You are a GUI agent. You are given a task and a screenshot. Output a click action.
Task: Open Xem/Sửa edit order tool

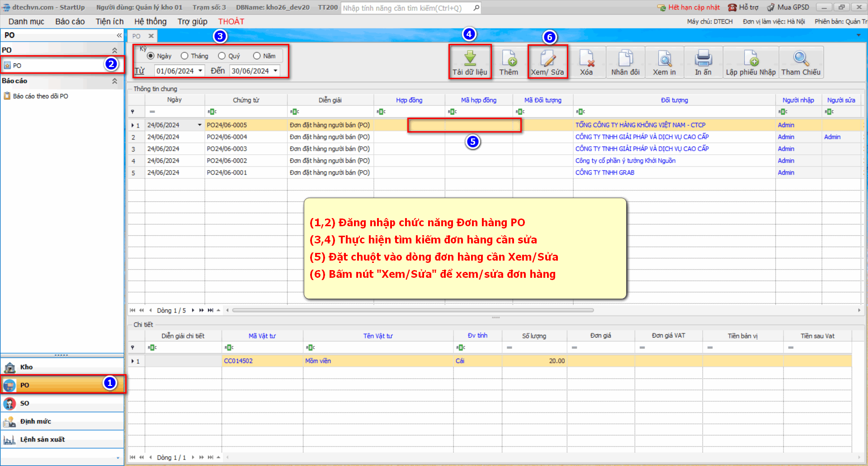[547, 59]
